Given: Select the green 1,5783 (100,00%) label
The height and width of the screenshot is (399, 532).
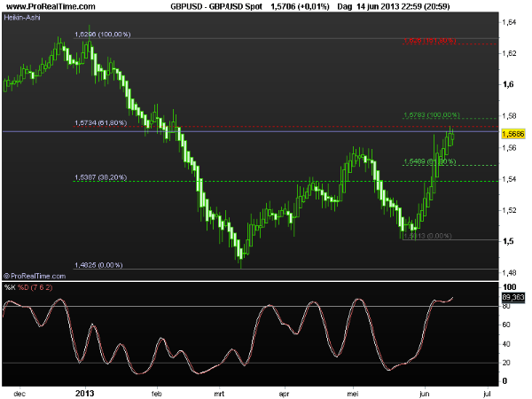Looking at the screenshot, I should 432,115.
